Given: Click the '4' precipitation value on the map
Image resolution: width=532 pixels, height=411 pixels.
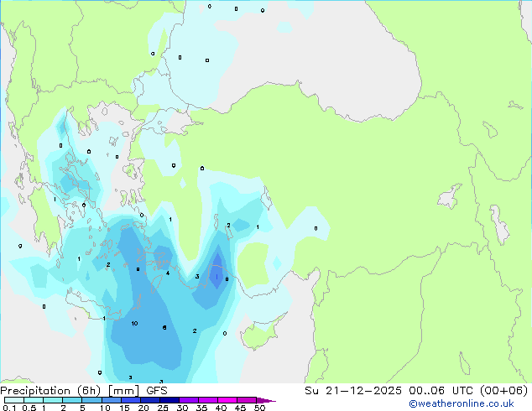Looking at the screenshot, I should click(168, 273).
